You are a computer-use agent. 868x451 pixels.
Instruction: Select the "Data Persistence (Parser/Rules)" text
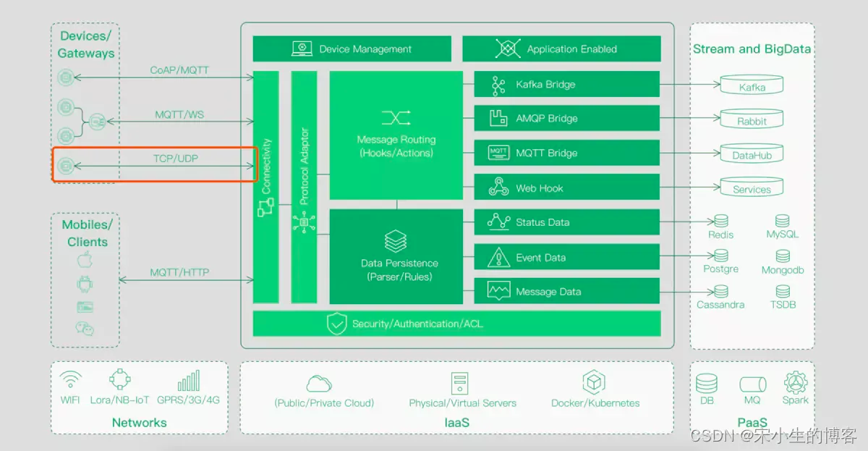(x=399, y=270)
